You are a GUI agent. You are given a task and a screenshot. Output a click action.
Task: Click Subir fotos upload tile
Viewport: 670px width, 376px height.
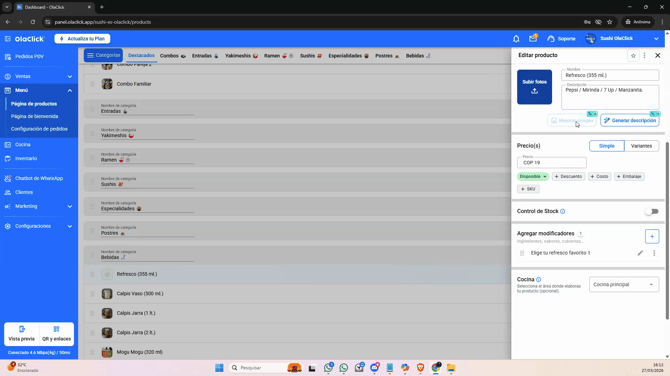point(535,87)
